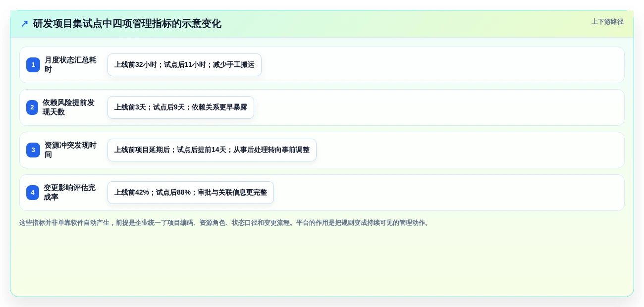Click the 上线前3天；试点后9天 detail chip
This screenshot has height=307, width=644.
[181, 107]
